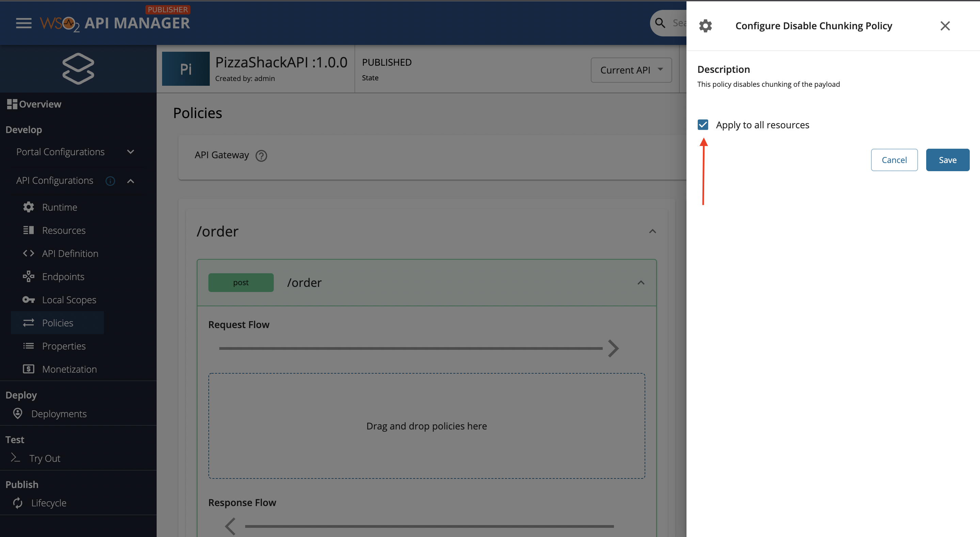
Task: Open Lifecycle page
Action: click(x=49, y=503)
